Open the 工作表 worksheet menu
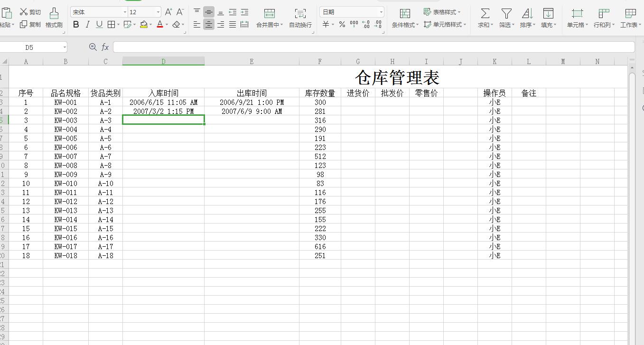This screenshot has height=345, width=644. 630,18
